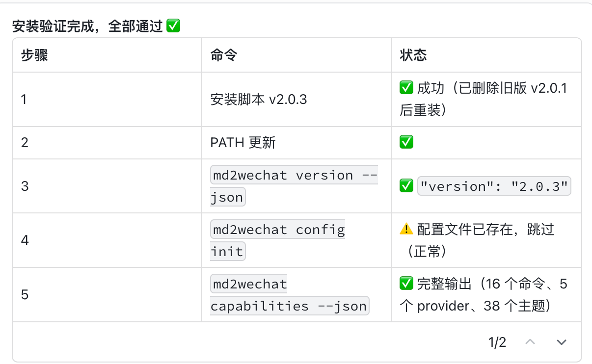Click the PATH 更新 command cell
The image size is (592, 364).
pos(243,143)
